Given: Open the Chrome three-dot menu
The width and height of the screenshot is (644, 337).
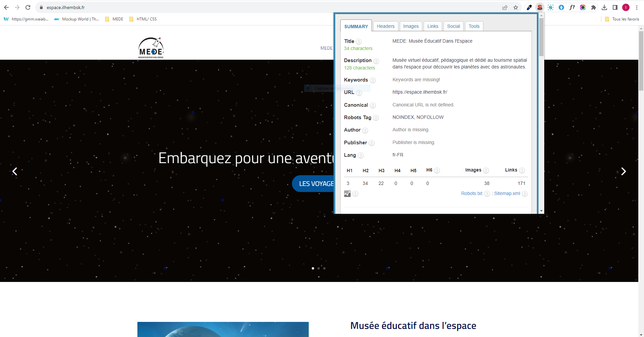Looking at the screenshot, I should tap(637, 7).
